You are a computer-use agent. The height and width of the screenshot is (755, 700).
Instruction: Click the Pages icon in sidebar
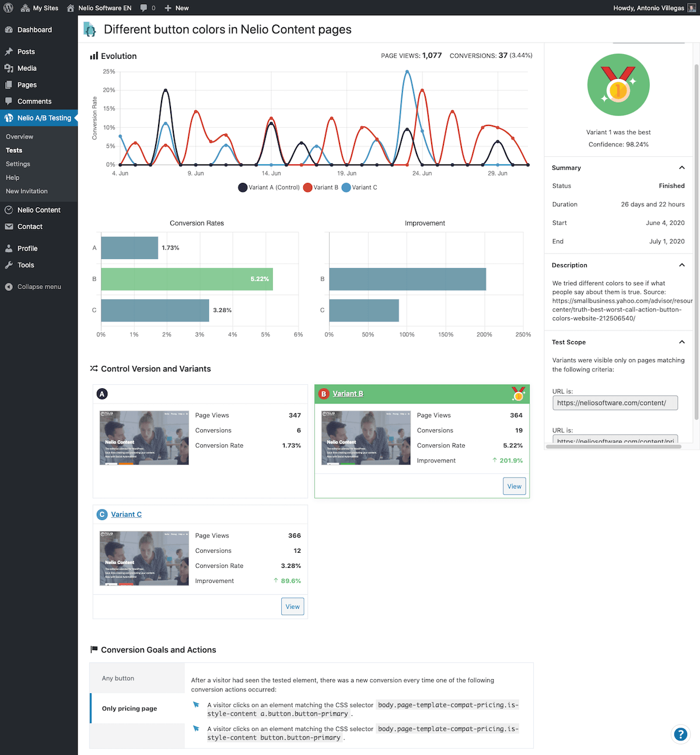(x=9, y=85)
